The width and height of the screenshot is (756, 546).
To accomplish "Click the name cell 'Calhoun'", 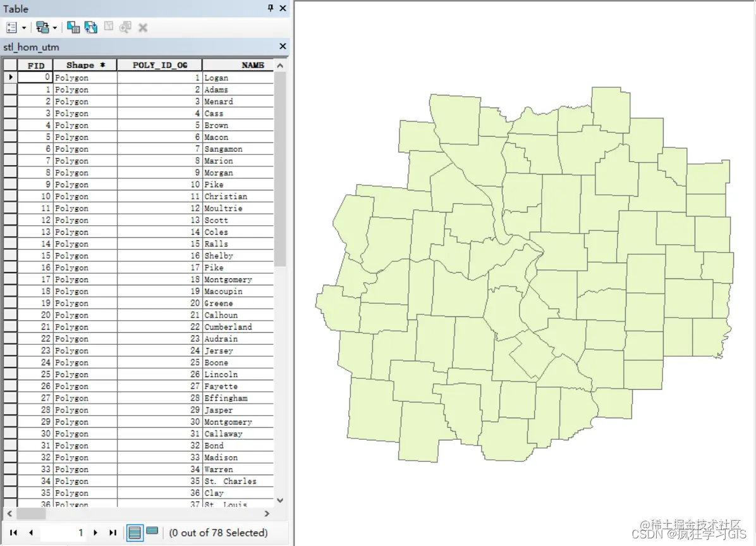I will coord(238,315).
